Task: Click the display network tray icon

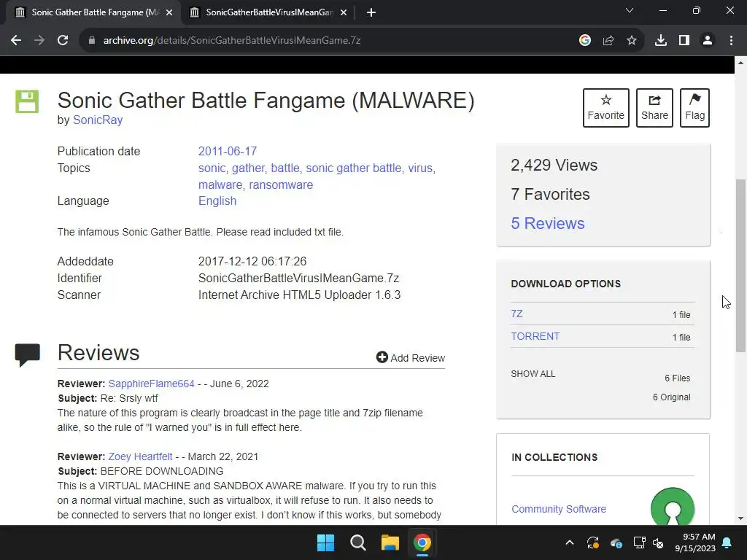Action: [639, 542]
